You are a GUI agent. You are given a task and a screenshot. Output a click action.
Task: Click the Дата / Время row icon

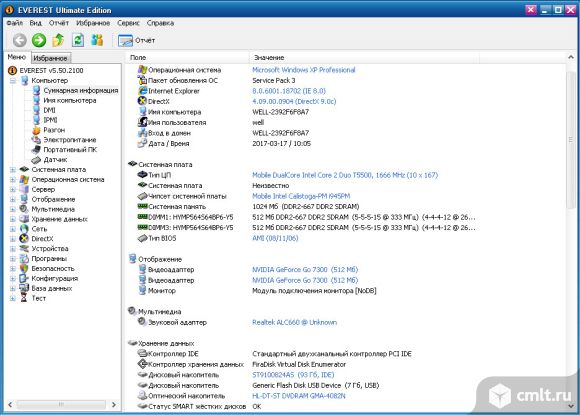click(142, 143)
